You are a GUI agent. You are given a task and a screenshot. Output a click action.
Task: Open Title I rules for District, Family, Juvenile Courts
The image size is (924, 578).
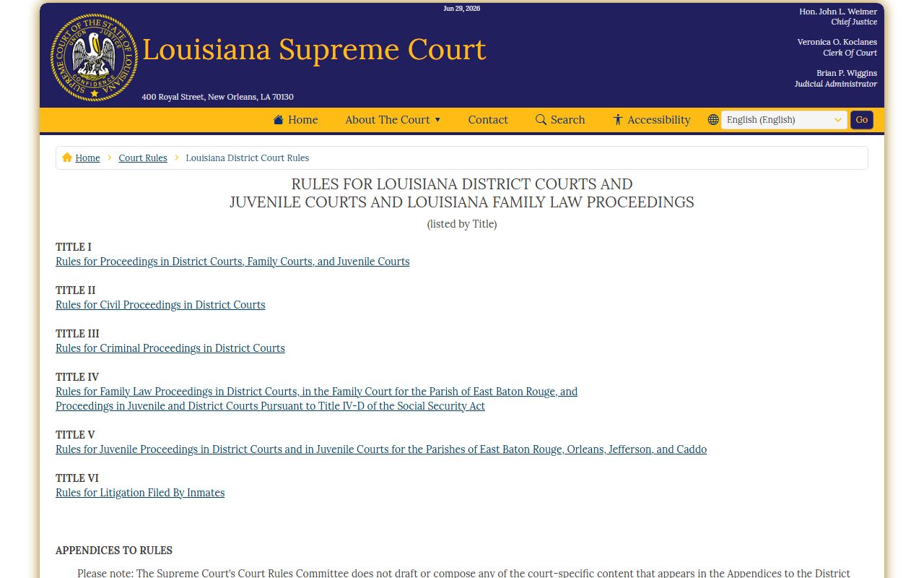click(x=232, y=262)
